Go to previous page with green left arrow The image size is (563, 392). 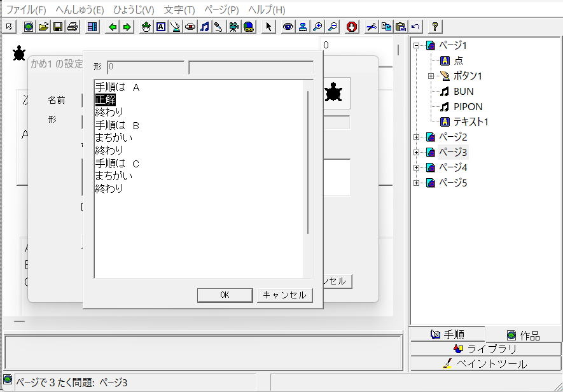click(x=113, y=27)
